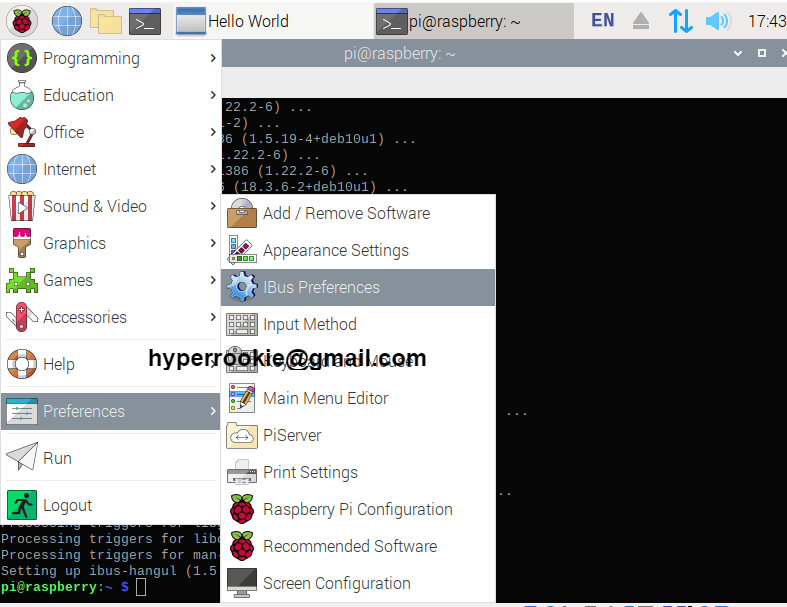Open the Education menu category

click(x=111, y=95)
